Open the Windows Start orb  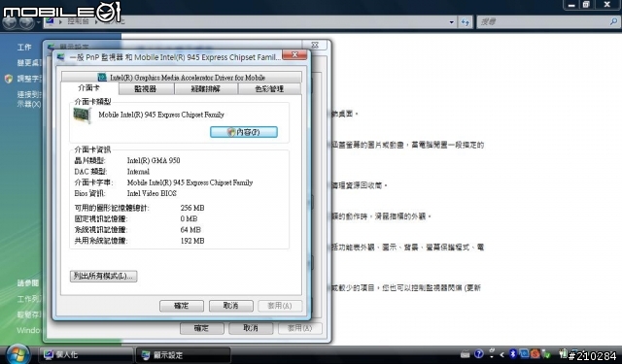(17, 354)
